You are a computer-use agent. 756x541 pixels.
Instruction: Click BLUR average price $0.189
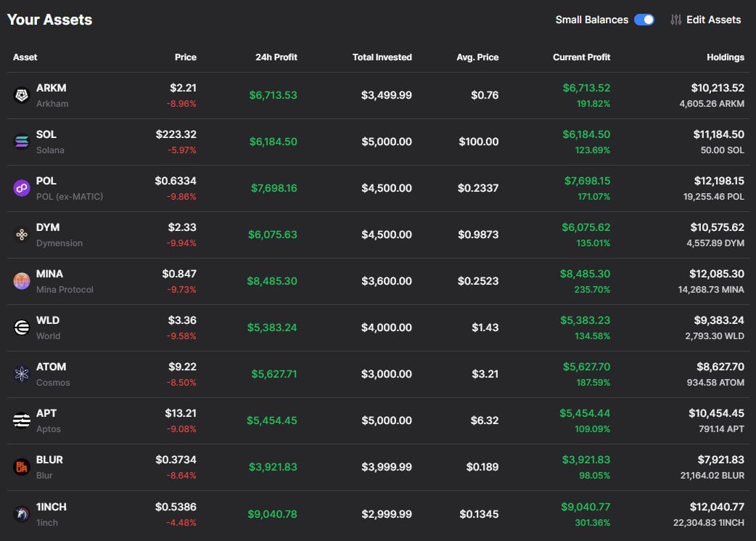pos(482,467)
